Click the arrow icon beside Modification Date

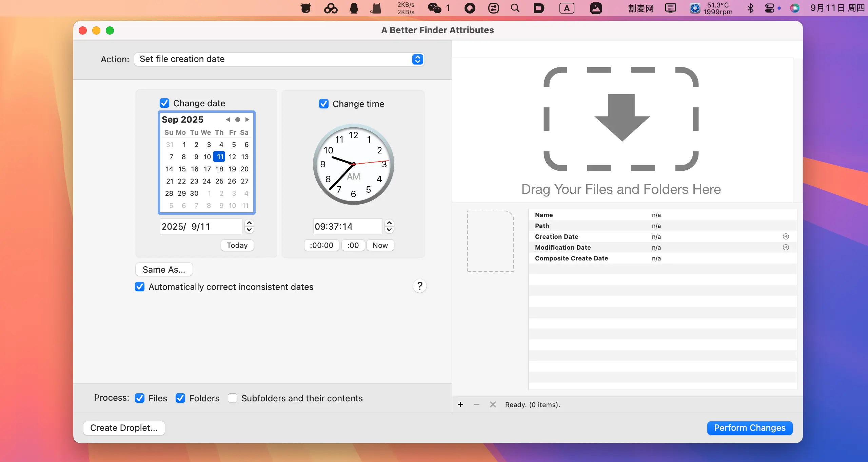[786, 247]
